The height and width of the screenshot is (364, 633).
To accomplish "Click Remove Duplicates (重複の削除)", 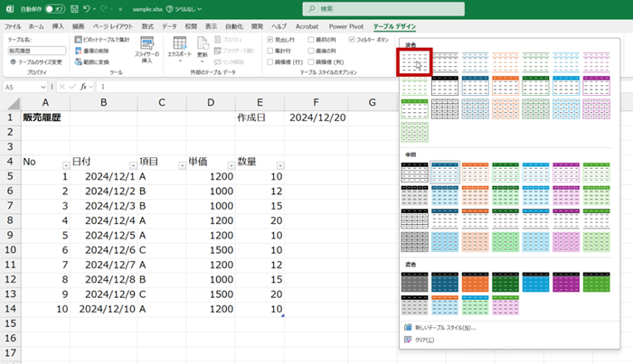I will tap(95, 51).
